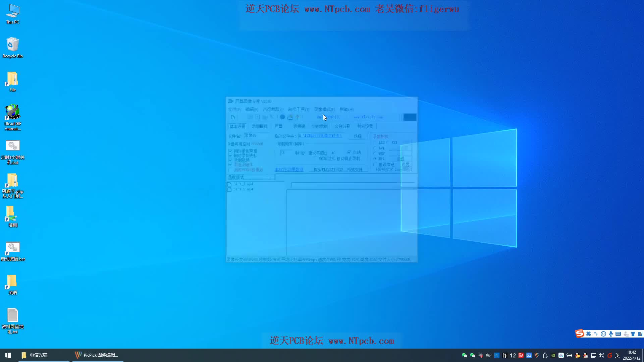This screenshot has width=644, height=362.
Task: Open volume speaker tray control
Action: [x=601, y=355]
